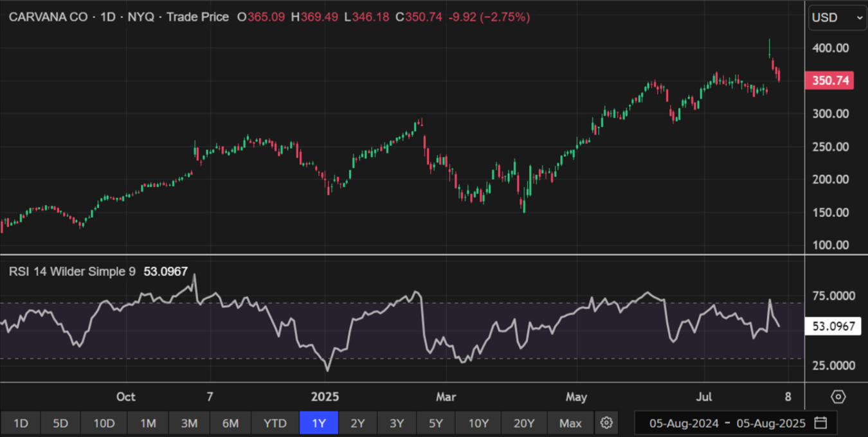Click RSI 14 Wilder Simple indicator label

(72, 272)
